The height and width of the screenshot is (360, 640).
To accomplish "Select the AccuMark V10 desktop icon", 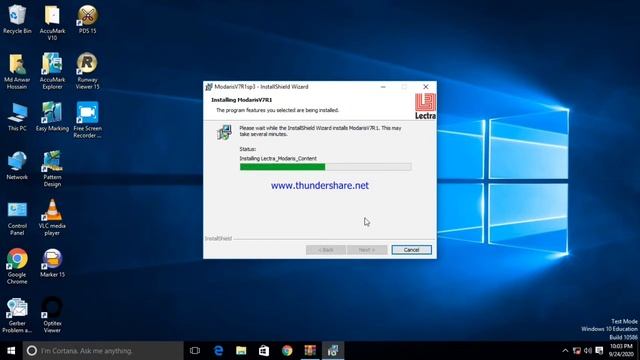I will click(x=52, y=22).
